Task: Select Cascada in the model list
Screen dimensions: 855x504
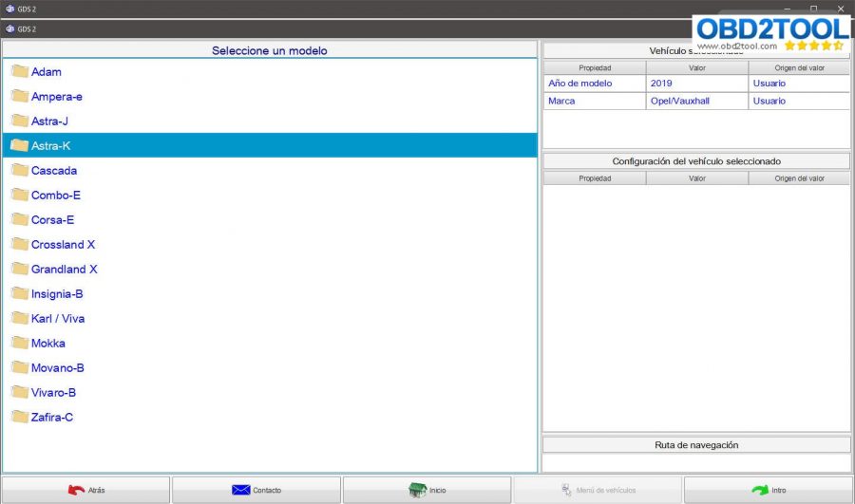Action: [x=54, y=171]
